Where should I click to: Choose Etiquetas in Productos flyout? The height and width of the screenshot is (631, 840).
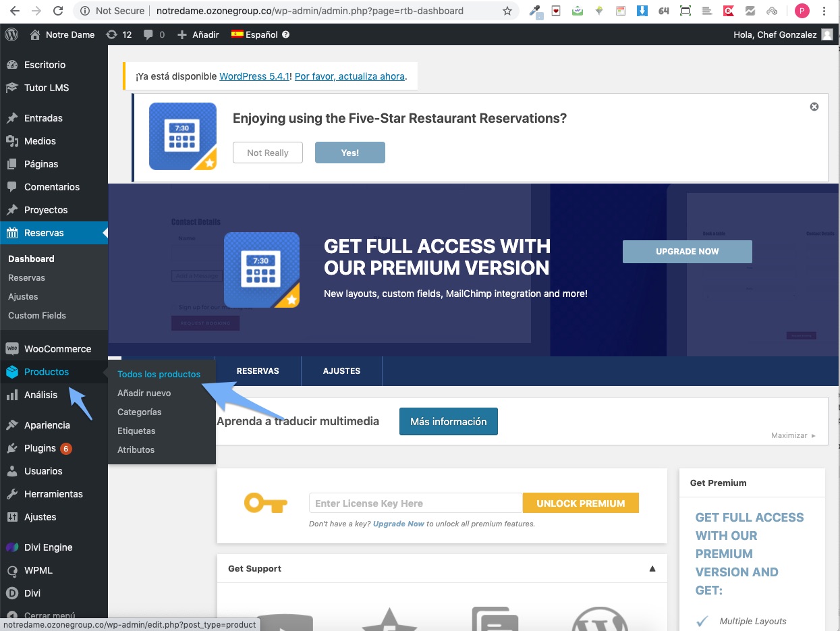(x=136, y=431)
